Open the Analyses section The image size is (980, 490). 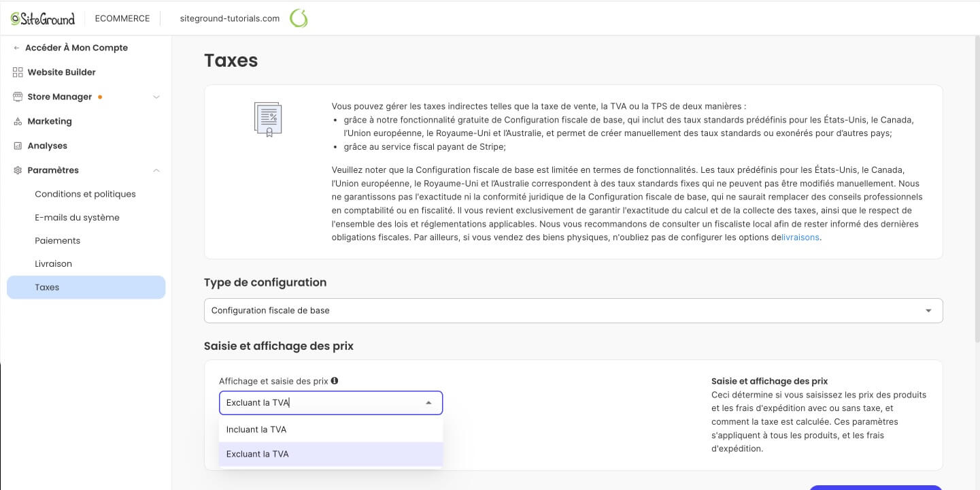coord(47,146)
